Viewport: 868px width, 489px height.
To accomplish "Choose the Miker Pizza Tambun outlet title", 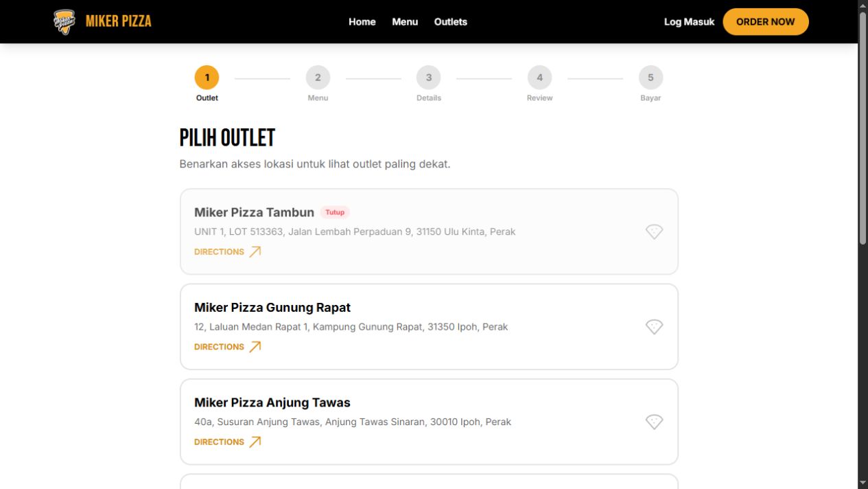I will click(254, 212).
